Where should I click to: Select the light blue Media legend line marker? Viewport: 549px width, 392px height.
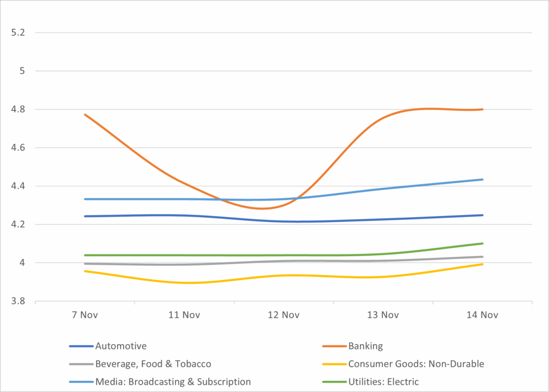tap(81, 382)
